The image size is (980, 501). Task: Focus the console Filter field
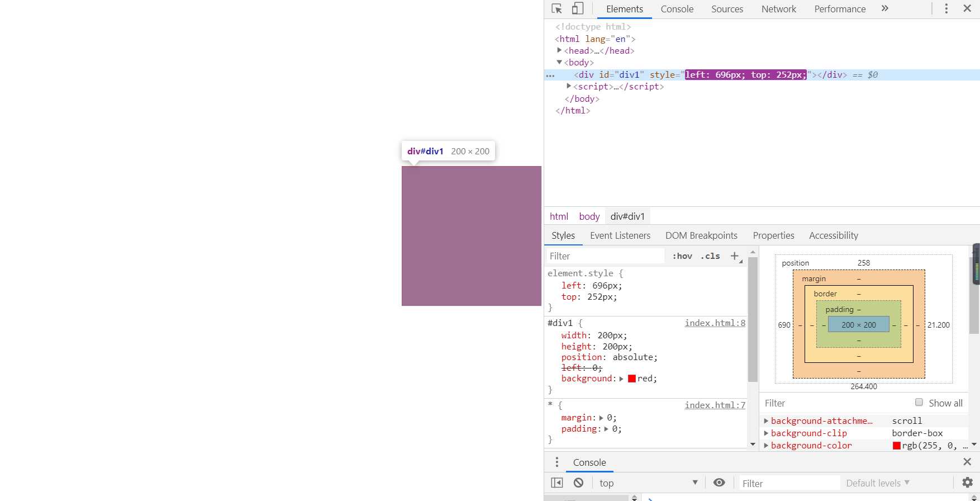coord(789,483)
